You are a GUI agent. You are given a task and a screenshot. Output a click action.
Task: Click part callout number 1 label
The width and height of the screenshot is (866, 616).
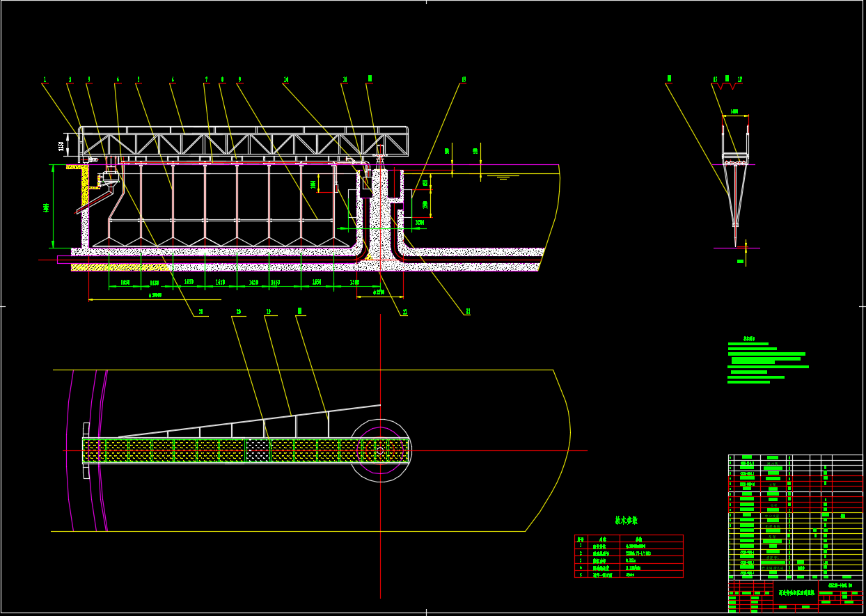pos(45,80)
